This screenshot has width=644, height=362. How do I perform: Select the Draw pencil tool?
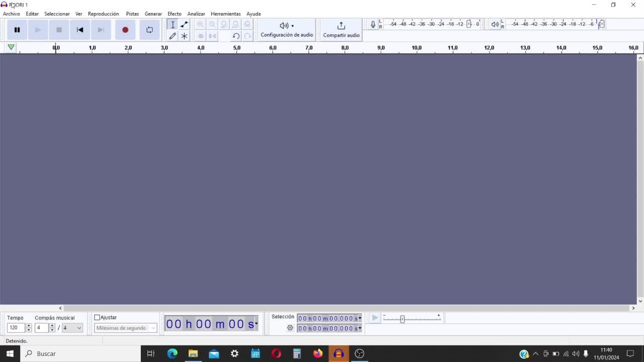[173, 36]
